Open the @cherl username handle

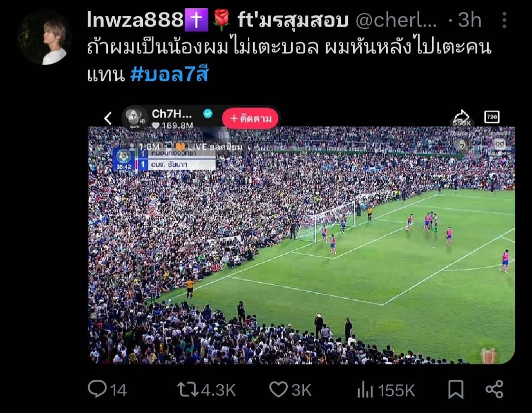click(396, 20)
